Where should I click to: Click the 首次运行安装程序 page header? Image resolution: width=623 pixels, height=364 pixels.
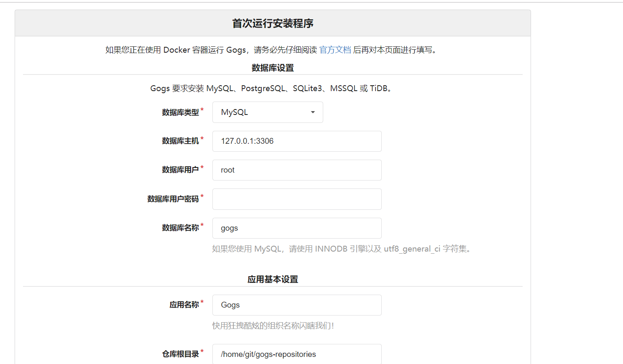[x=273, y=23]
